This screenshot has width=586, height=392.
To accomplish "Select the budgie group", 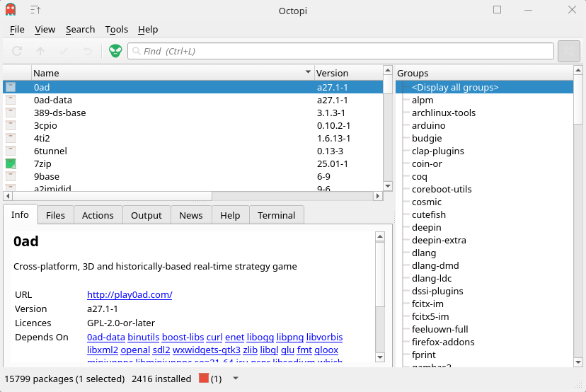I will (x=427, y=138).
